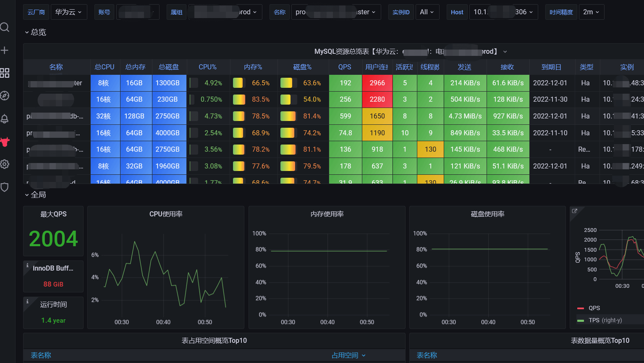The image size is (644, 363).
Task: Open the Configuration gear icon
Action: [5, 164]
